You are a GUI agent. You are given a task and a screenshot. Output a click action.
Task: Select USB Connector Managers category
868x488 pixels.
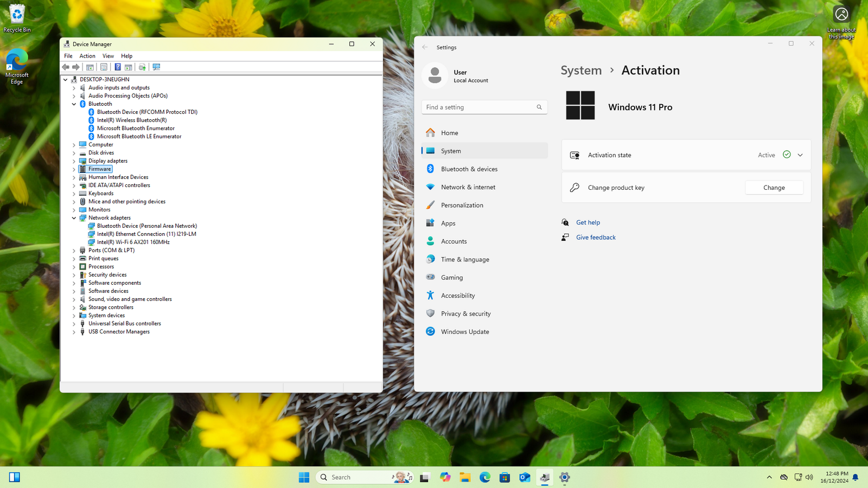(119, 332)
